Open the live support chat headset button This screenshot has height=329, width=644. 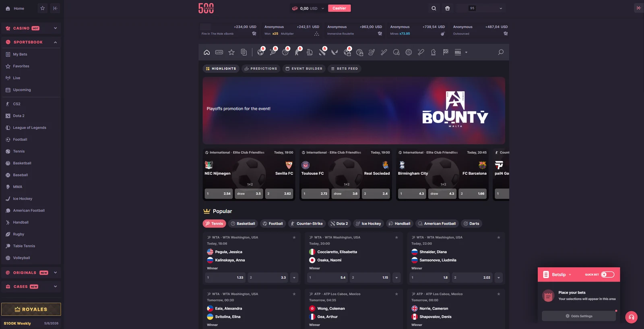(631, 317)
